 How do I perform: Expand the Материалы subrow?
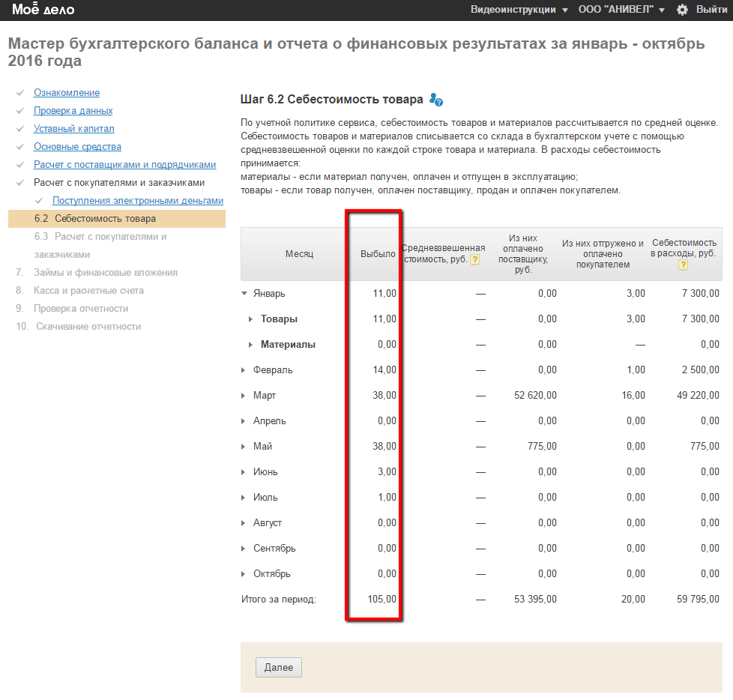coord(251,345)
